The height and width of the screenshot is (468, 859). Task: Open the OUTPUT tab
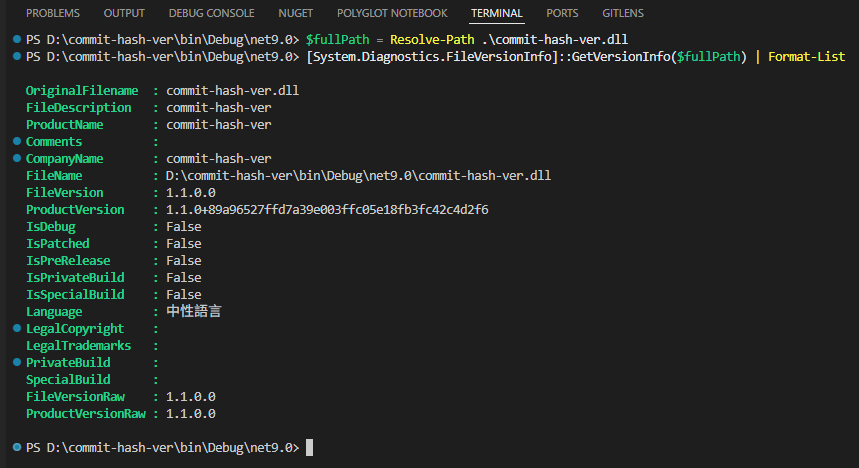tap(124, 14)
